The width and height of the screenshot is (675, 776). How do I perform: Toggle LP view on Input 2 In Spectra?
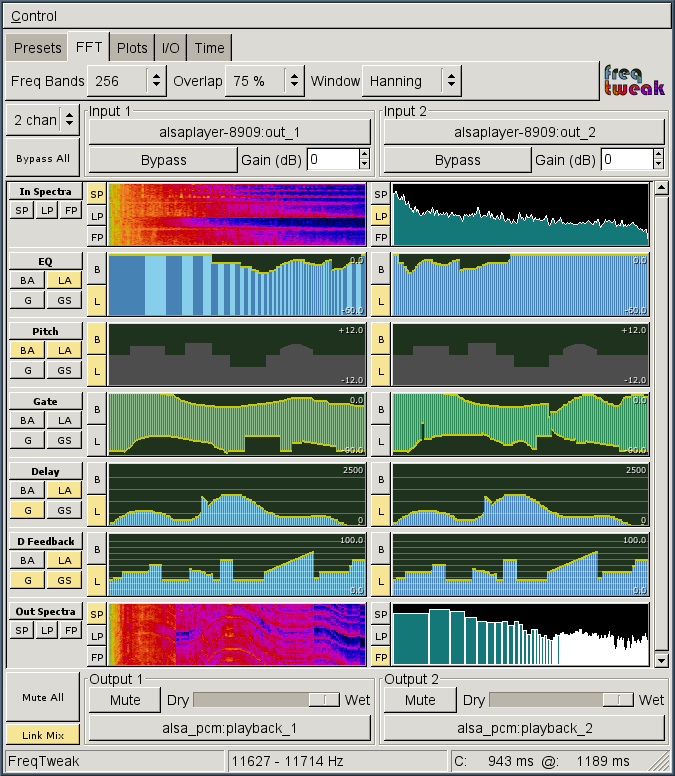tap(380, 216)
